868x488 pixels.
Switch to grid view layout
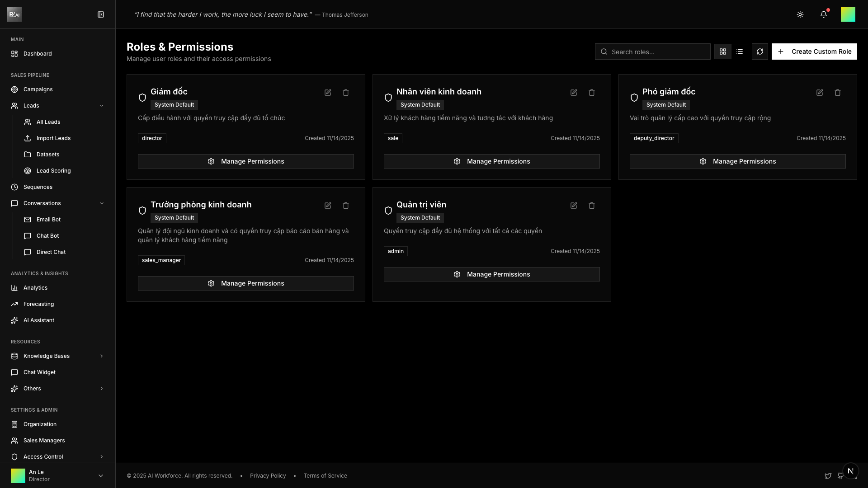pos(723,52)
